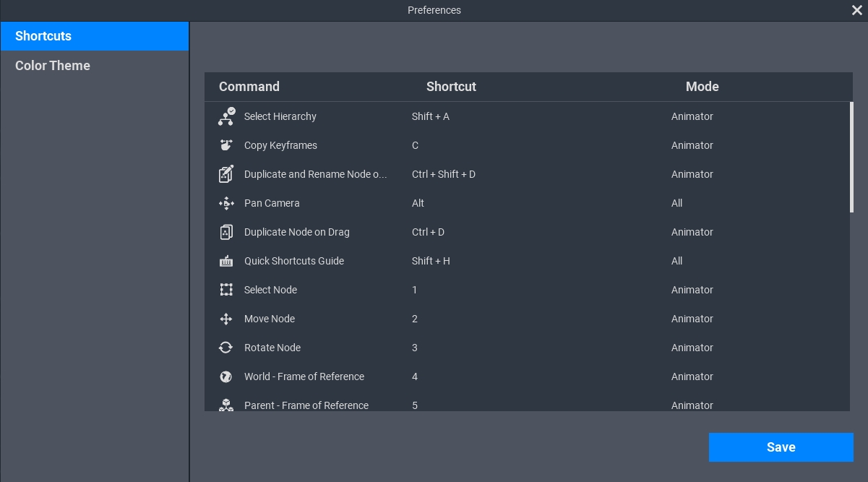This screenshot has height=482, width=868.
Task: Close the Preferences dialog
Action: point(857,10)
